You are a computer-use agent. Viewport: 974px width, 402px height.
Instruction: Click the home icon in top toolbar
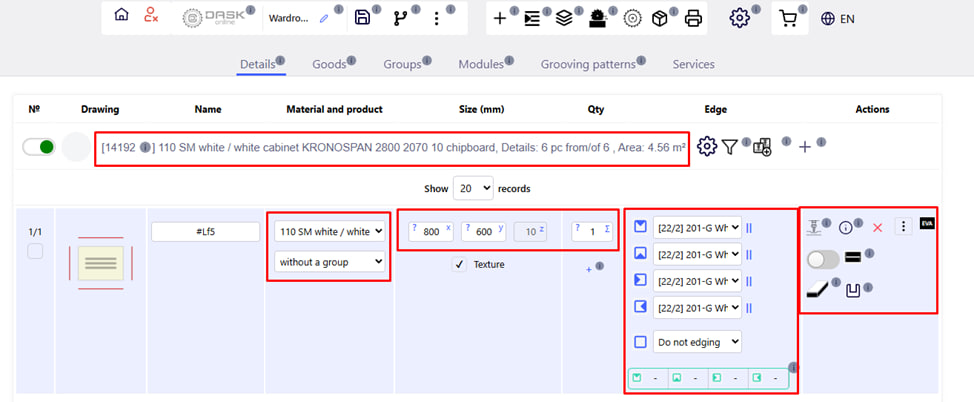(121, 17)
